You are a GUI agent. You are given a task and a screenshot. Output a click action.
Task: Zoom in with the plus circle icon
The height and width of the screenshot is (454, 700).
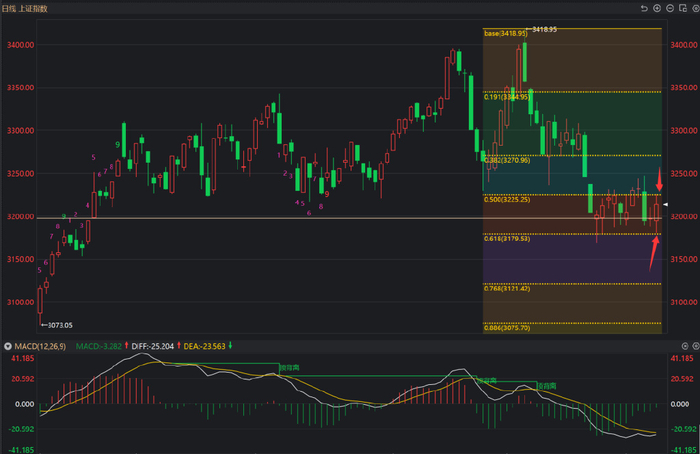[657, 8]
